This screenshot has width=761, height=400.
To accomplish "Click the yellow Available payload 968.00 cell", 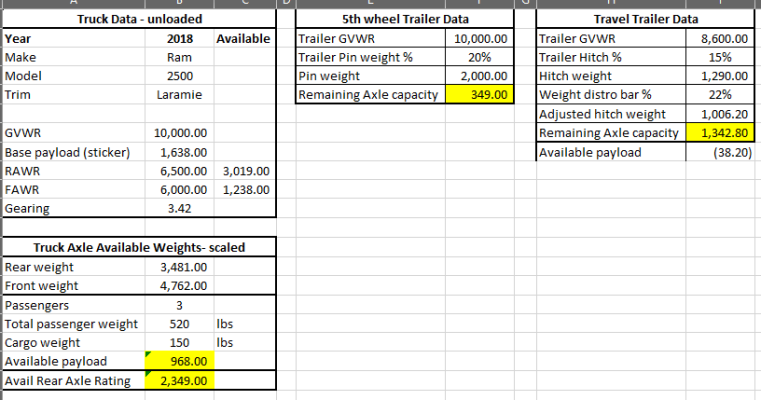I will (x=180, y=361).
